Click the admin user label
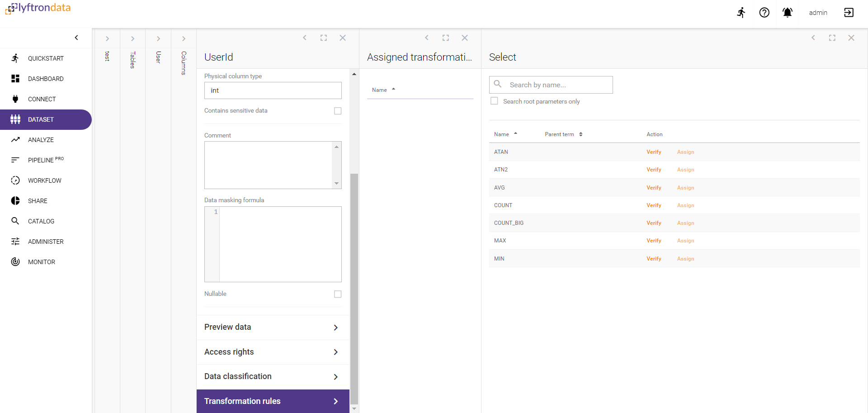Image resolution: width=868 pixels, height=413 pixels. (818, 13)
